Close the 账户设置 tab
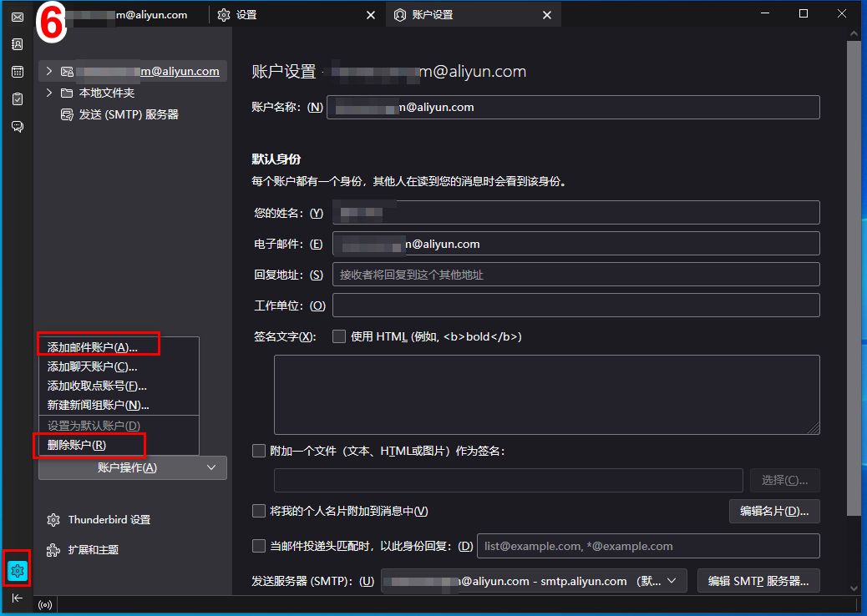 547,15
